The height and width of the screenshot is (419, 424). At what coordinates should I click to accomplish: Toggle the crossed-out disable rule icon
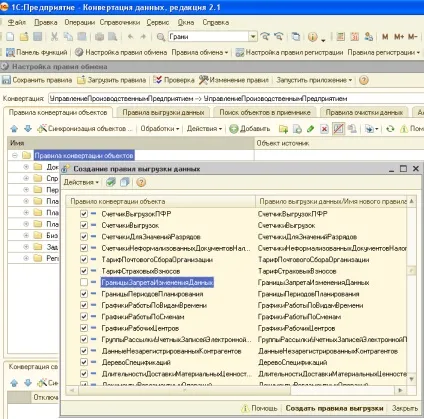(338, 129)
